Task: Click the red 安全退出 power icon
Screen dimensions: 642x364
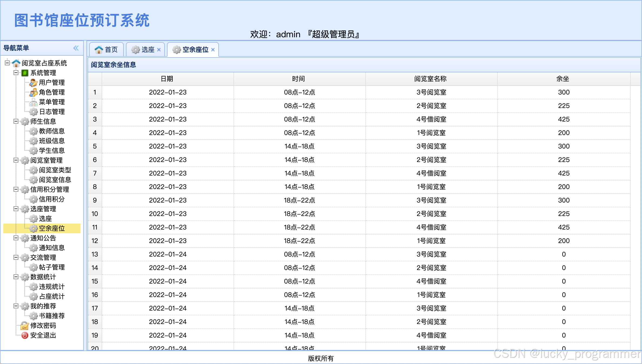Action: pyautogui.click(x=25, y=335)
